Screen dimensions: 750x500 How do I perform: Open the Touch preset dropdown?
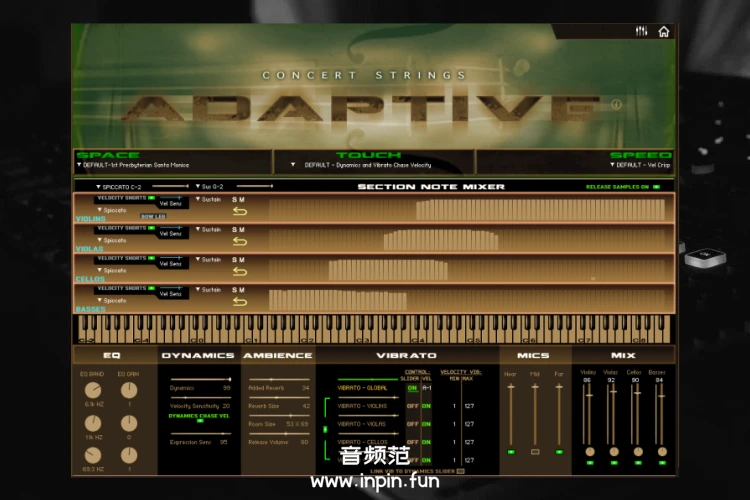(361, 165)
